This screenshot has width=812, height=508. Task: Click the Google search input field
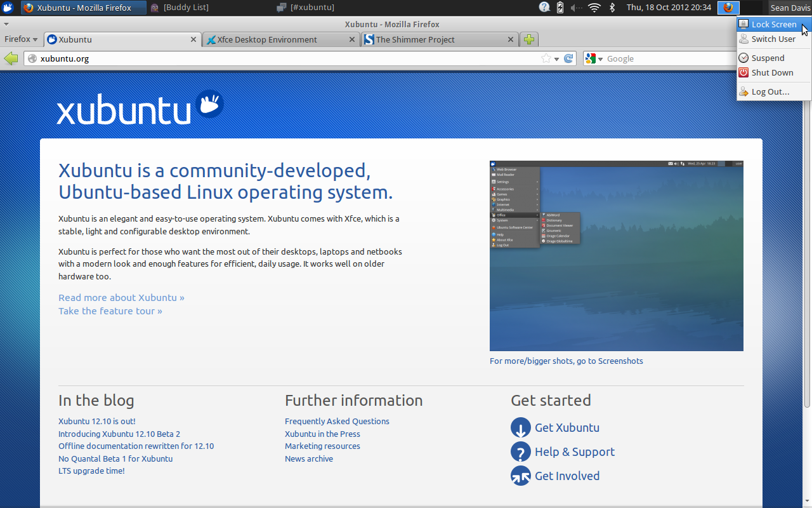click(666, 58)
